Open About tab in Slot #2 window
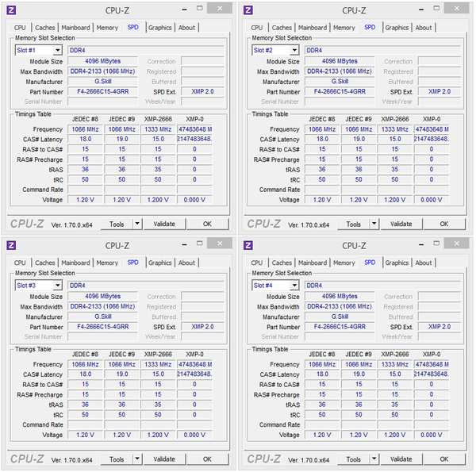Viewport: 476px width, 472px height. pos(424,28)
